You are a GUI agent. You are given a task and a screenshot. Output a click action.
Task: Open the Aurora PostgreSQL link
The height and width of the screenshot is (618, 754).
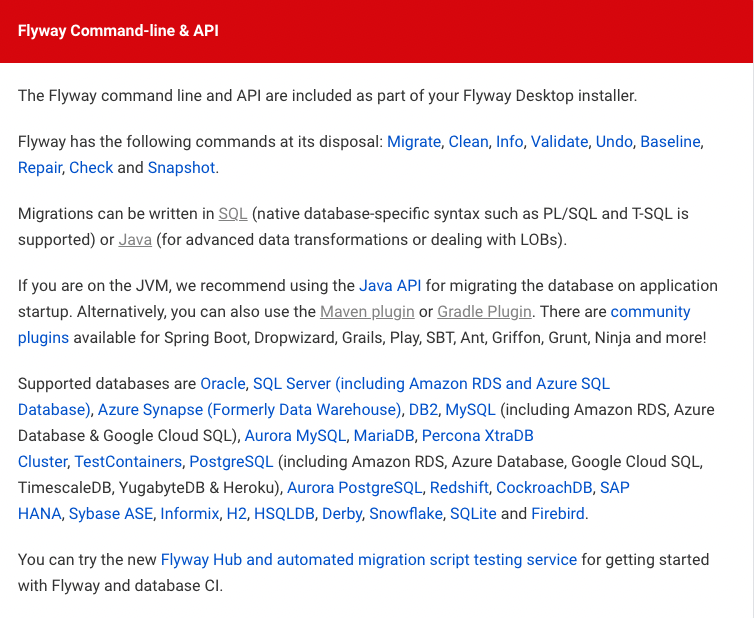point(354,488)
